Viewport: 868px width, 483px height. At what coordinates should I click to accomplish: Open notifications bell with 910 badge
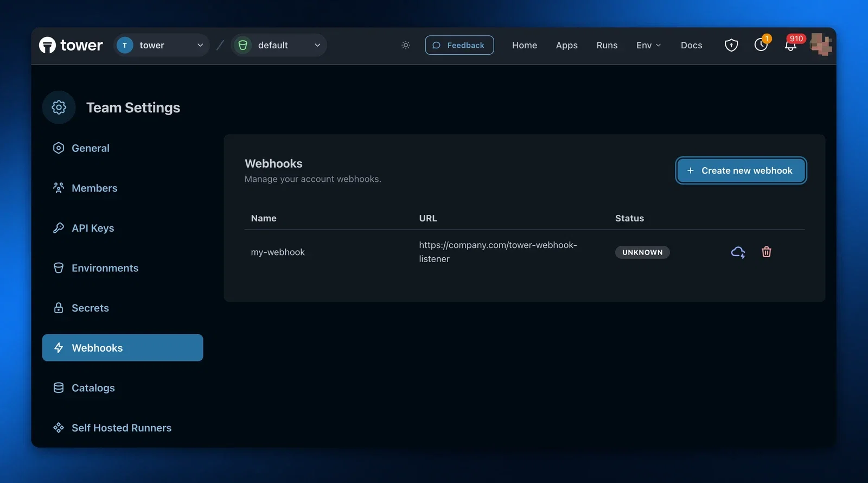(791, 45)
